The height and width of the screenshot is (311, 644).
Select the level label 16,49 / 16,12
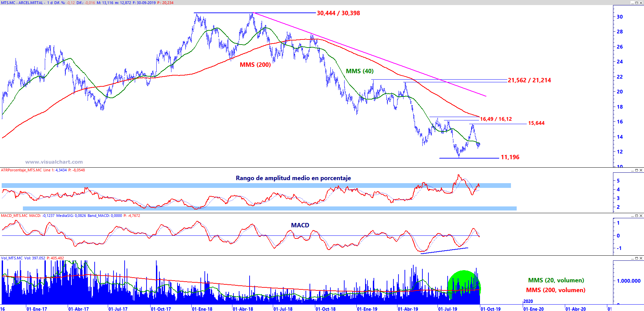point(496,119)
